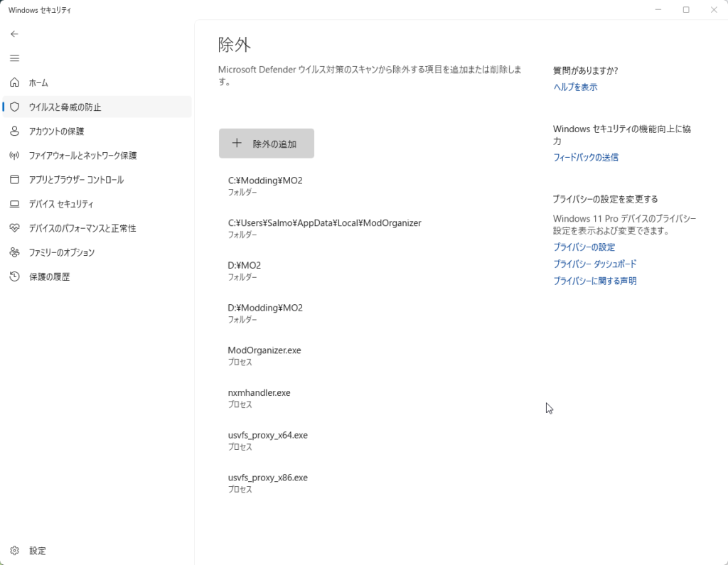Click the フィードバックの送信 link
728x565 pixels.
(x=585, y=157)
